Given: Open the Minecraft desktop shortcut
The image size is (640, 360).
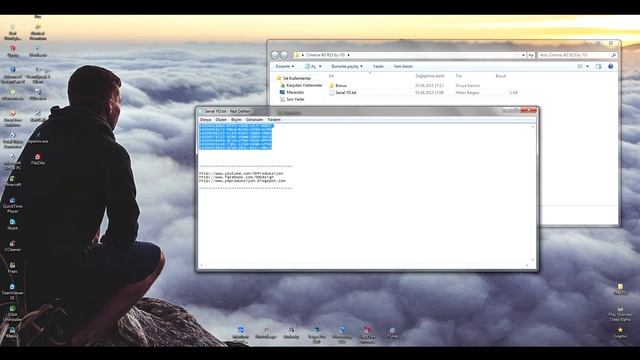Looking at the screenshot, I should tap(13, 181).
